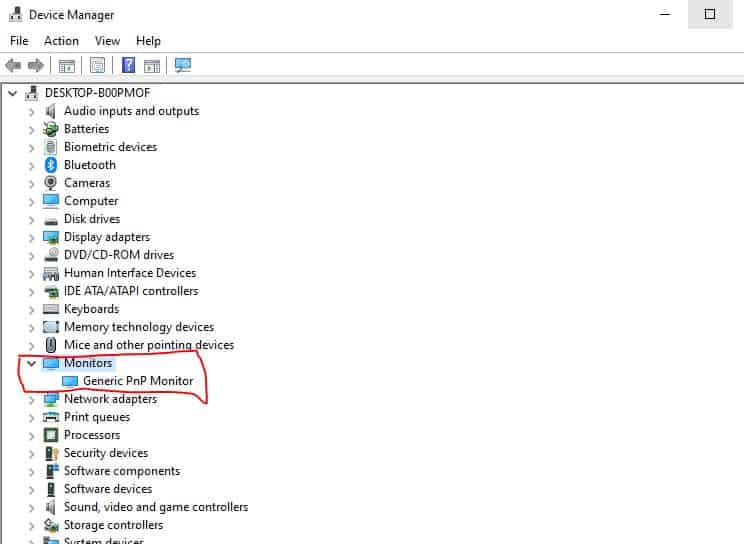Open the View menu

point(107,41)
